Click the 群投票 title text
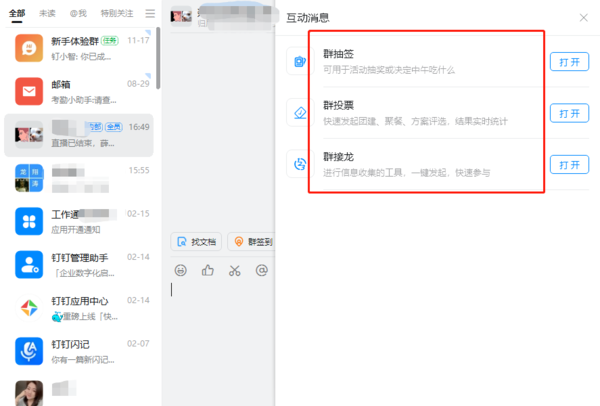 point(339,105)
